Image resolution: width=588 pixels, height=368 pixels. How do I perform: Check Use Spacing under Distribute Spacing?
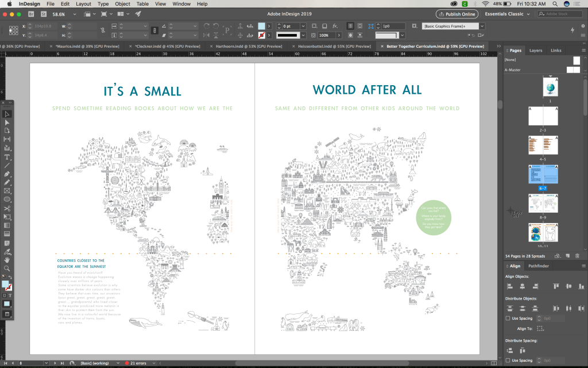[x=508, y=361]
